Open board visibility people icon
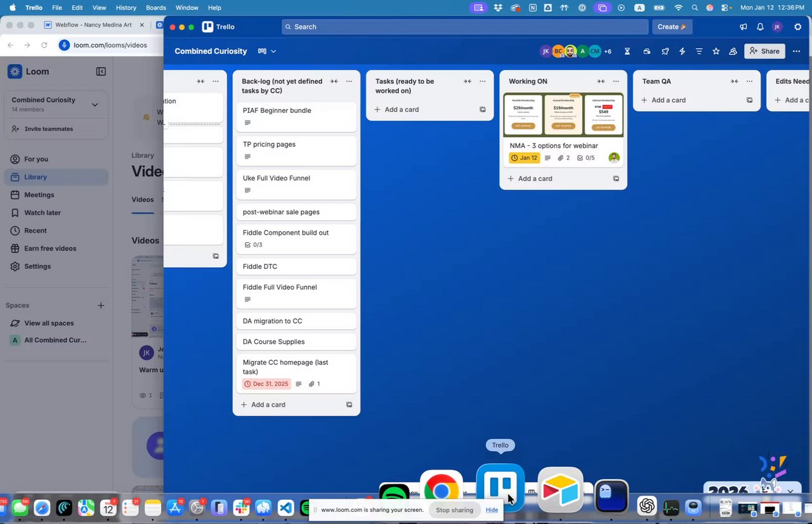The width and height of the screenshot is (812, 524). [733, 51]
